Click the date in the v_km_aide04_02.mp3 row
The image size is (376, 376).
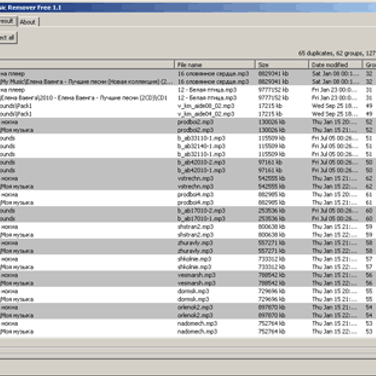335,114
